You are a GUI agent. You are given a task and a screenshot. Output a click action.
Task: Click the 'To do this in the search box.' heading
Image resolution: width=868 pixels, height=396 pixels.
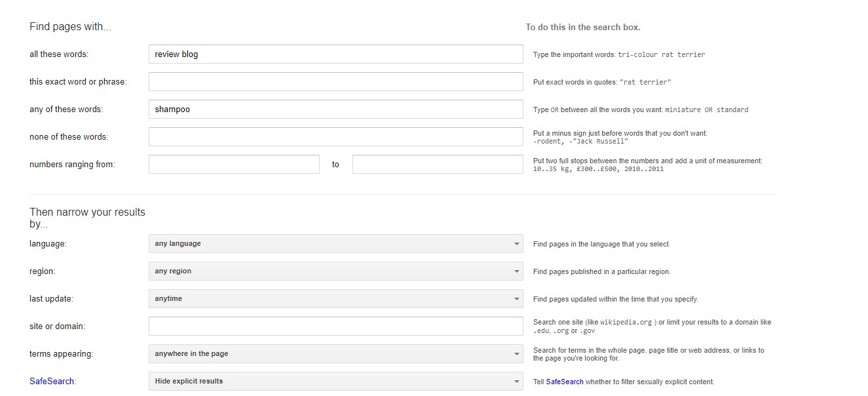point(583,28)
